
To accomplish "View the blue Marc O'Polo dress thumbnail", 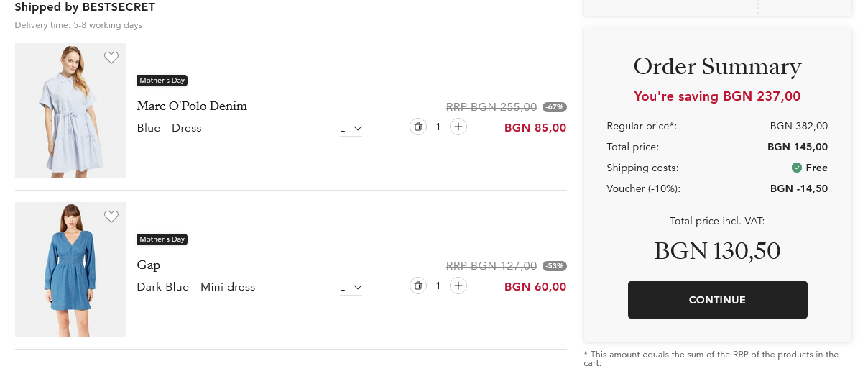I will pos(70,110).
